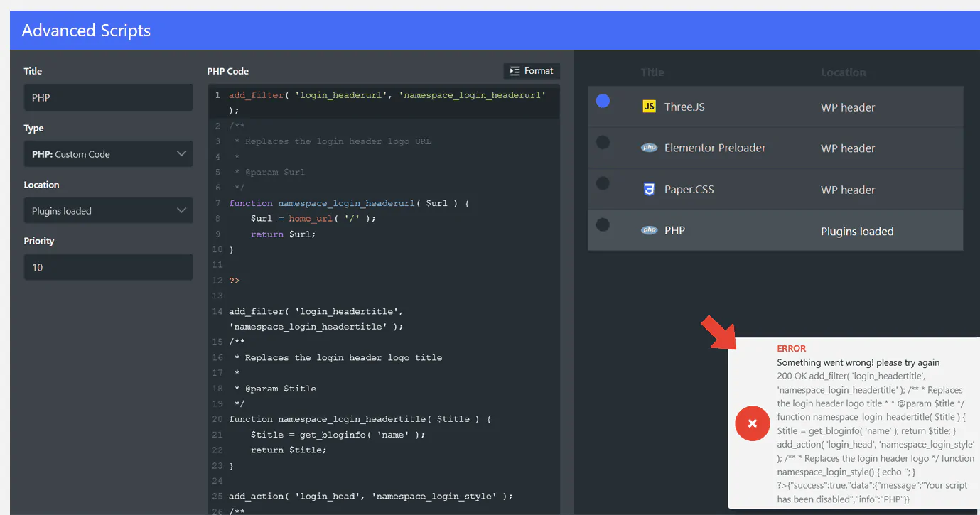Click the Elementor Preloader PHP icon

pyautogui.click(x=648, y=148)
